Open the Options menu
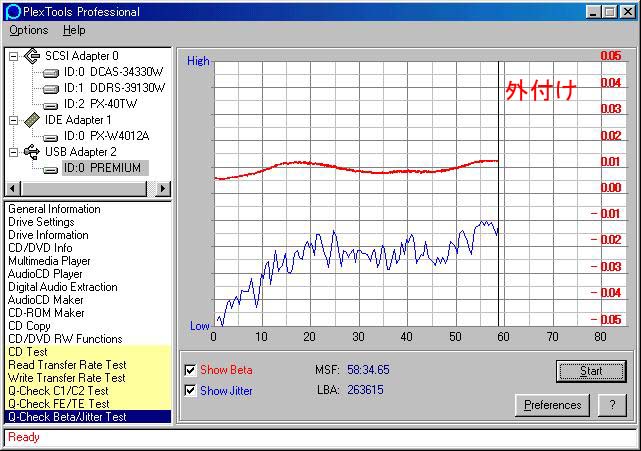The width and height of the screenshot is (641, 451). [29, 30]
